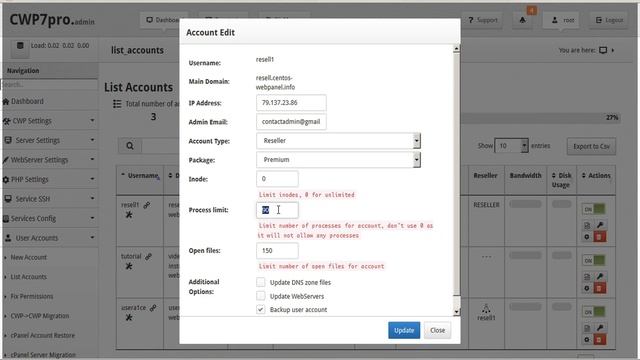Open the New Account link
Image resolution: width=640 pixels, height=360 pixels.
(x=29, y=257)
